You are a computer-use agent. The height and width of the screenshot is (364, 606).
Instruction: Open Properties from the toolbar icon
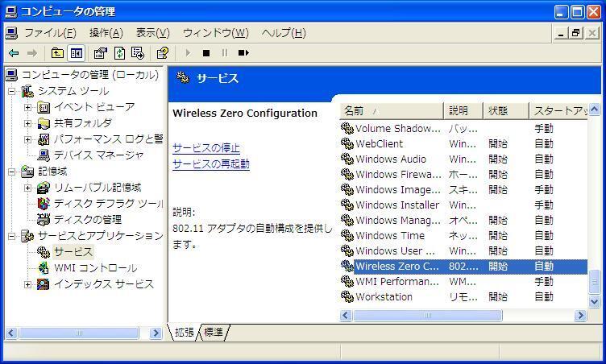pyautogui.click(x=100, y=53)
